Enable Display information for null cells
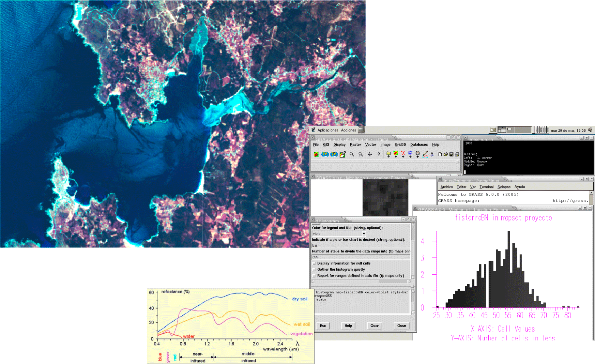 coord(314,264)
